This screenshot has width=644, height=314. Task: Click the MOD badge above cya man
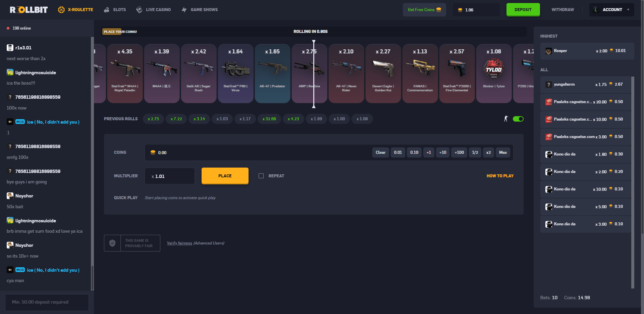tap(20, 270)
